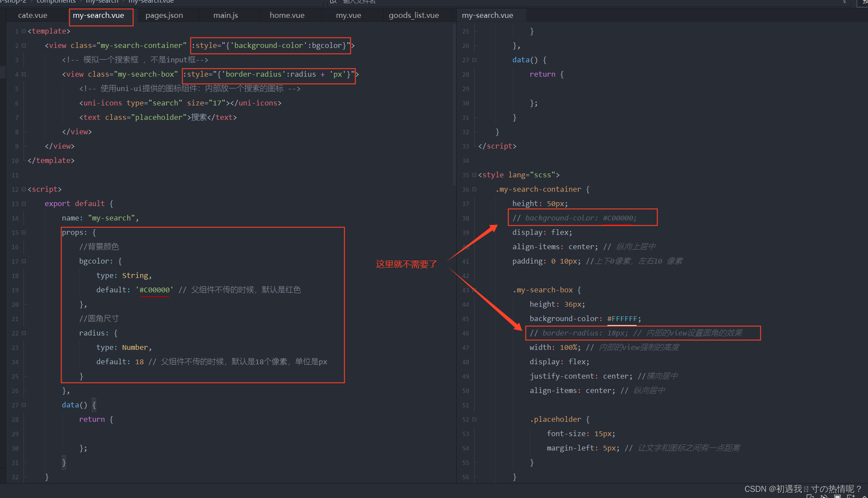Screen dimensions: 868x498
Task: Click the "return {" line in right pane
Action: coord(546,74)
